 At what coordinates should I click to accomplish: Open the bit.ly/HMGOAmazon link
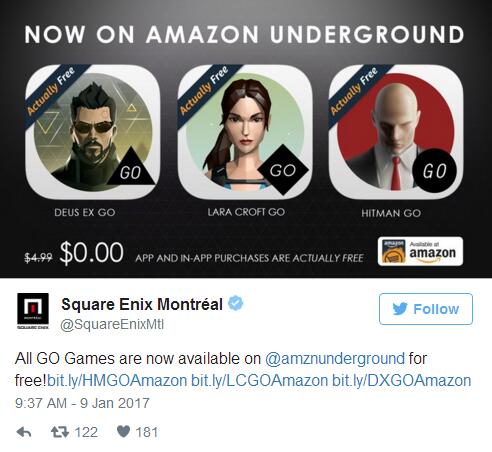117,381
